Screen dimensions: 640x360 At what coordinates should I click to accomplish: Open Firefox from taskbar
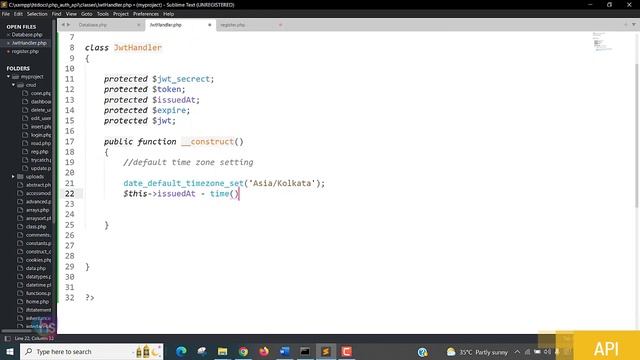tap(264, 351)
